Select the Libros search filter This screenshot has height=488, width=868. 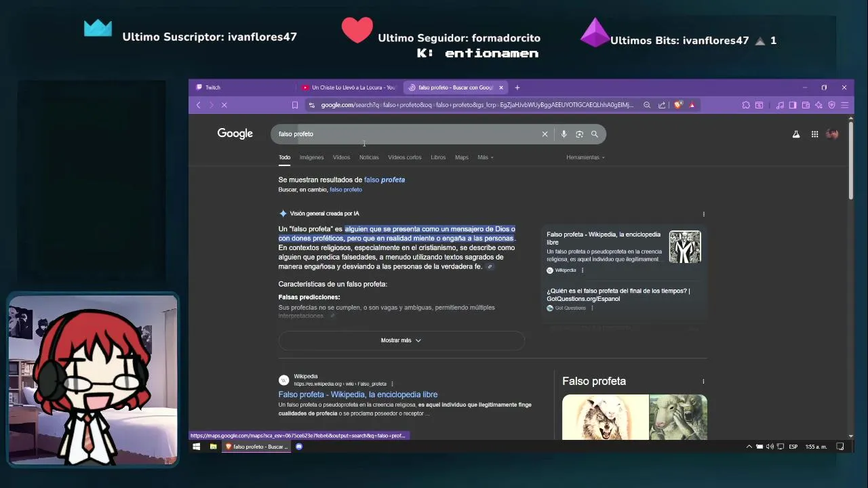[438, 157]
